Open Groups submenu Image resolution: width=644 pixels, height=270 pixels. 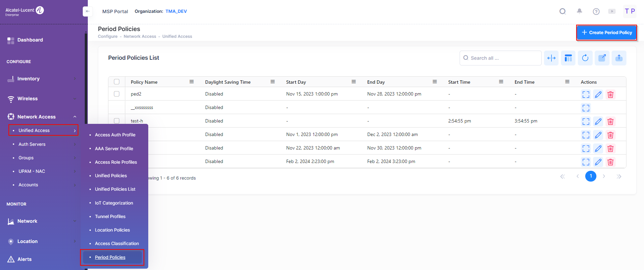44,158
